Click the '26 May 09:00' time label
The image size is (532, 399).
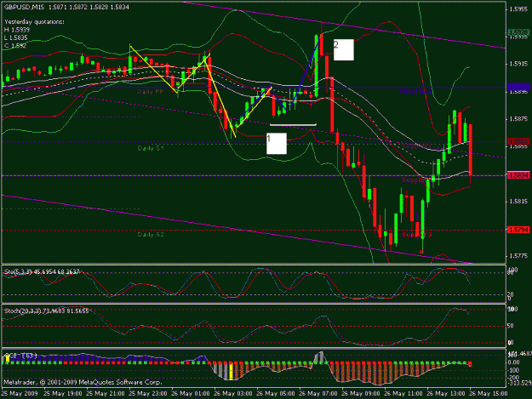click(360, 394)
